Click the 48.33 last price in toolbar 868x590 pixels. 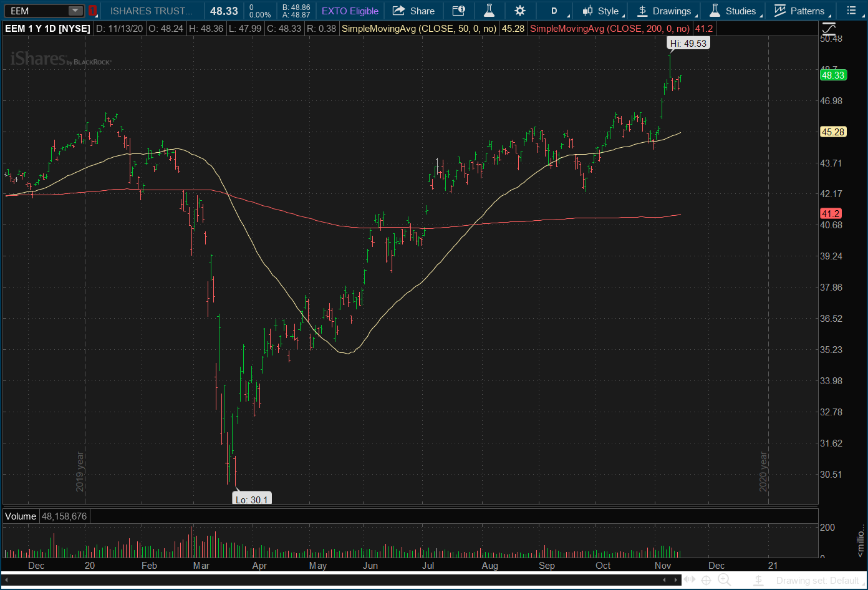(x=224, y=11)
